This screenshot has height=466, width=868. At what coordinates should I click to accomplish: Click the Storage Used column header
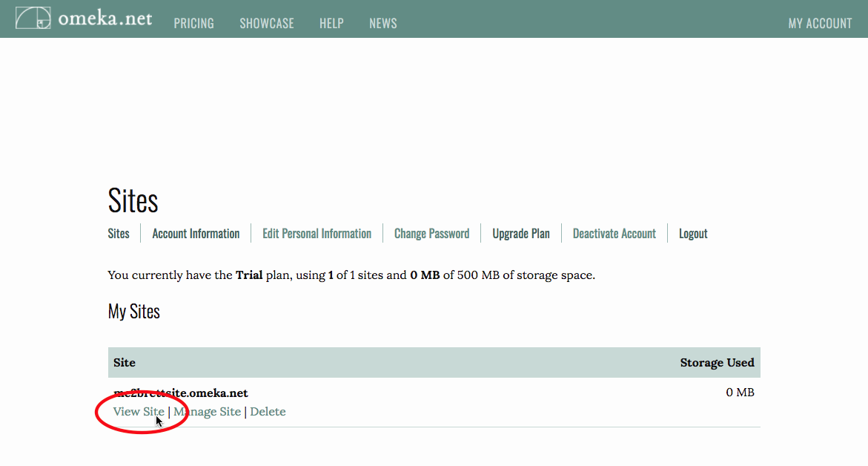pos(717,363)
